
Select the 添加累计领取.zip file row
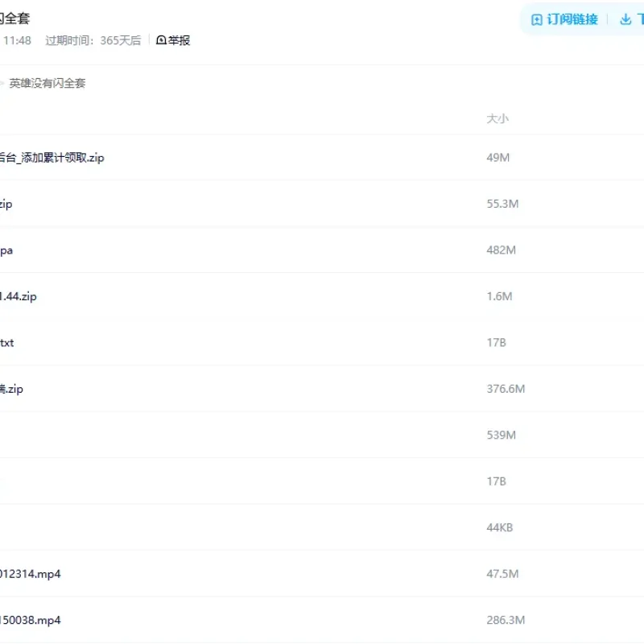[322, 158]
